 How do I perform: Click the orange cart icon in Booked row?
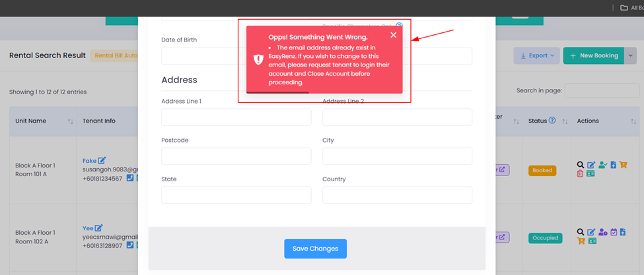[x=623, y=165]
